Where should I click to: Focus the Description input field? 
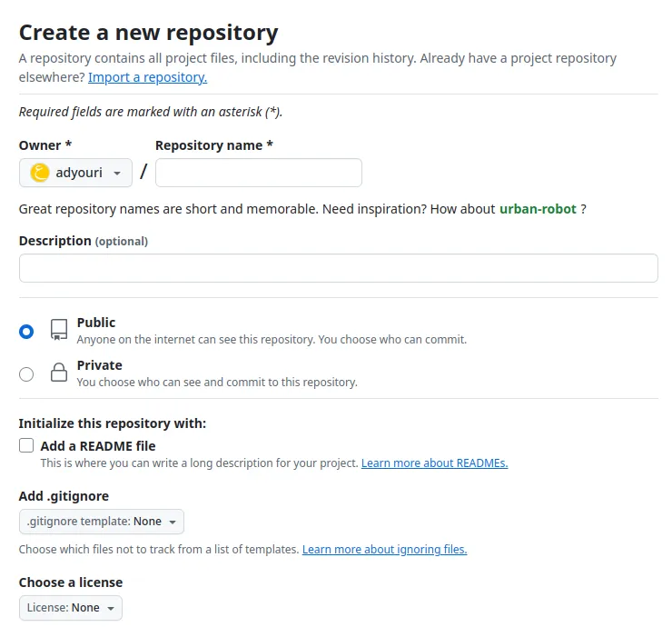[338, 268]
